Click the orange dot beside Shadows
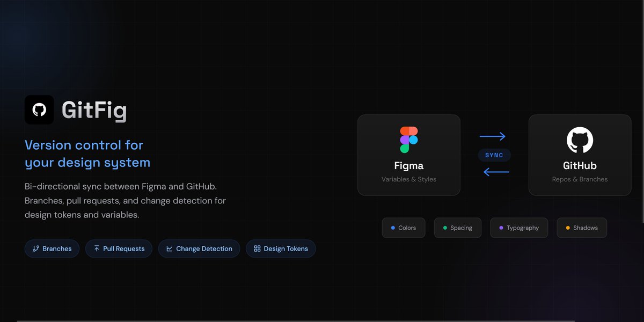Screen dimensions: 644x322 (568, 228)
